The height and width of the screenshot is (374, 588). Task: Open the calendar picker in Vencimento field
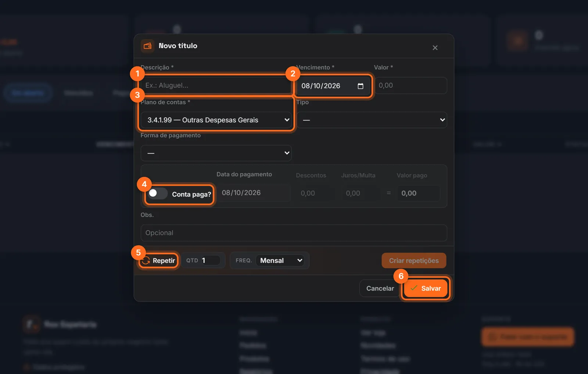click(x=361, y=86)
